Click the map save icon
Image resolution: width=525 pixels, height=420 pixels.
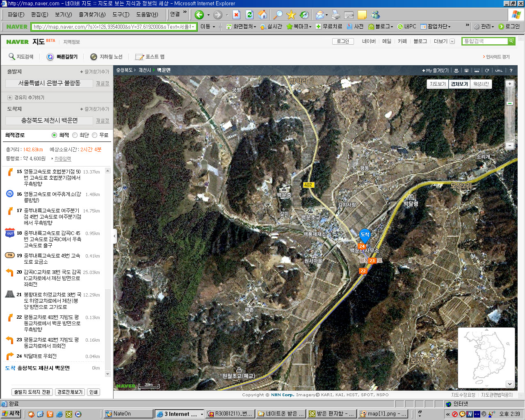coord(466,71)
